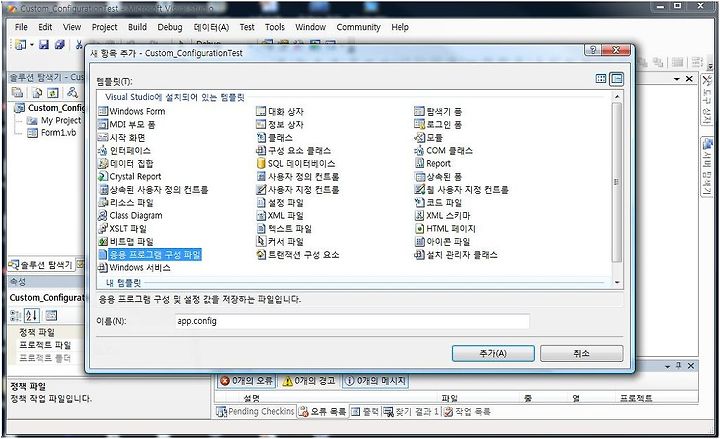The image size is (720, 439).
Task: Select the 설정 파일 template
Action: 280,203
